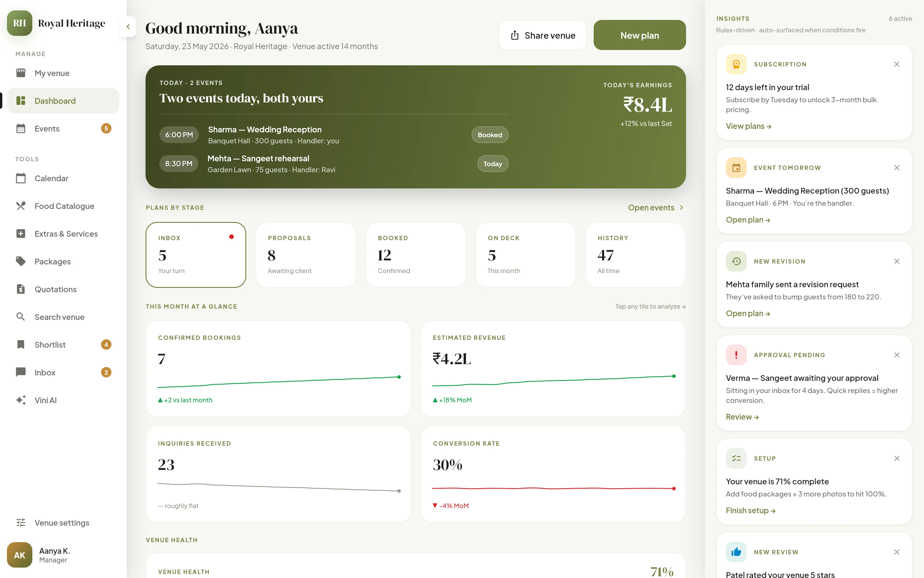Image resolution: width=924 pixels, height=578 pixels.
Task: Click Tap any tile to analyze
Action: point(650,307)
